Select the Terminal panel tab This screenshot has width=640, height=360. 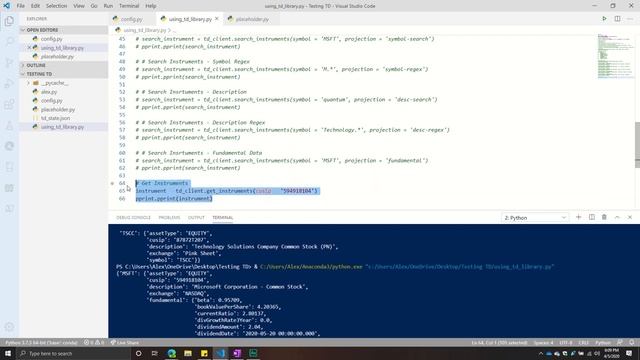click(222, 218)
